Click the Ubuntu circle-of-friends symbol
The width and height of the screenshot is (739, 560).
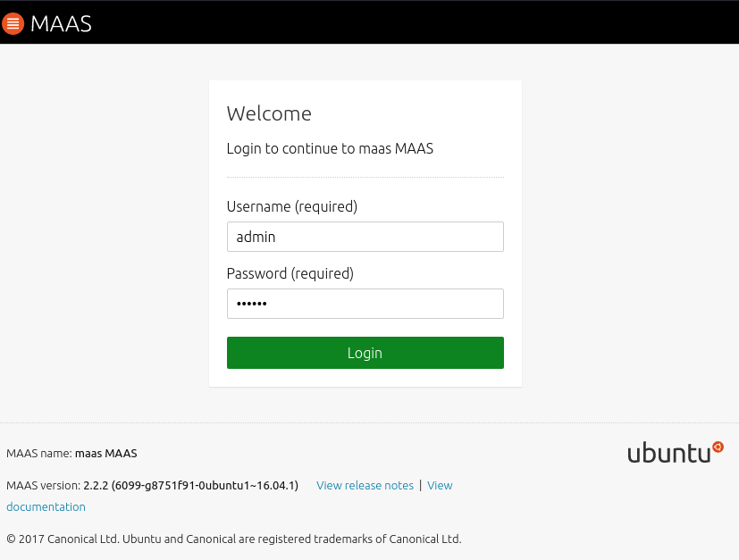718,447
